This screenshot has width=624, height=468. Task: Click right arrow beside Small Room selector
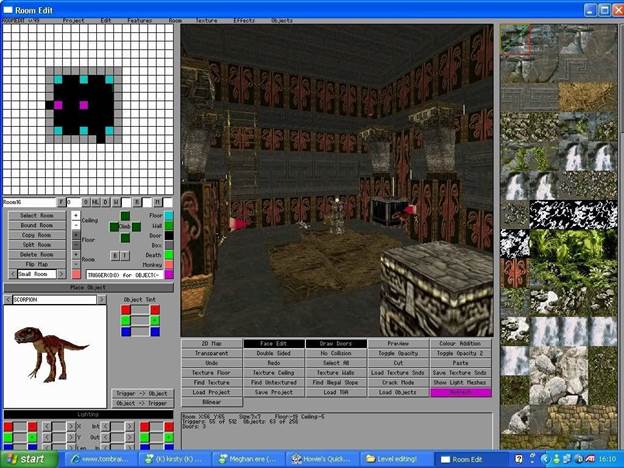coord(60,274)
